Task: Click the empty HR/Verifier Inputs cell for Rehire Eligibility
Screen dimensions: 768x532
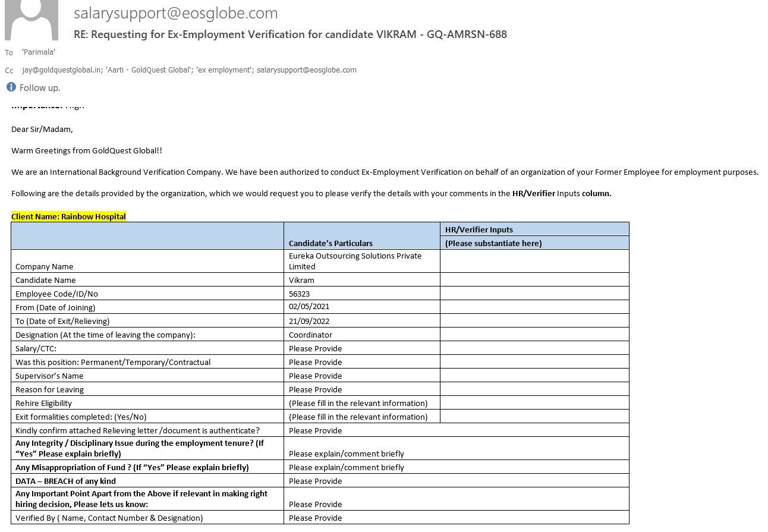Action: 534,402
